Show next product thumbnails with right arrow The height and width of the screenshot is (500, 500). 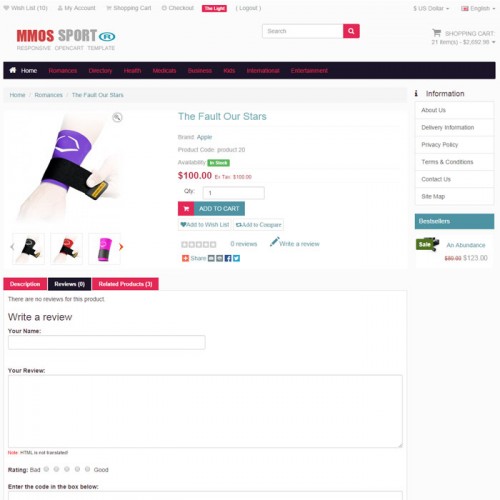[x=121, y=247]
